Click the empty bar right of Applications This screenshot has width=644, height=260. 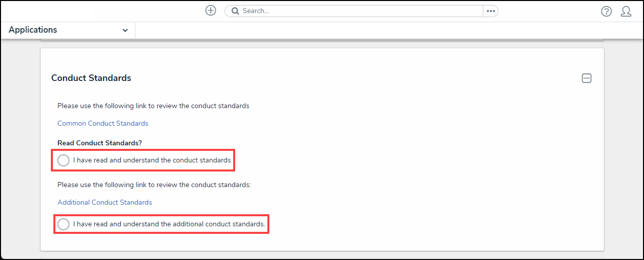(388, 30)
